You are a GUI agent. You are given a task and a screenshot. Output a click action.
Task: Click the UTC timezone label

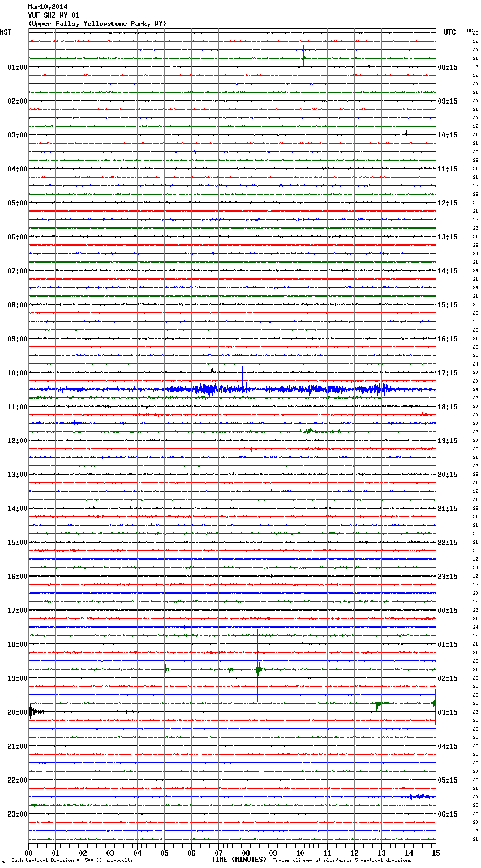point(449,32)
